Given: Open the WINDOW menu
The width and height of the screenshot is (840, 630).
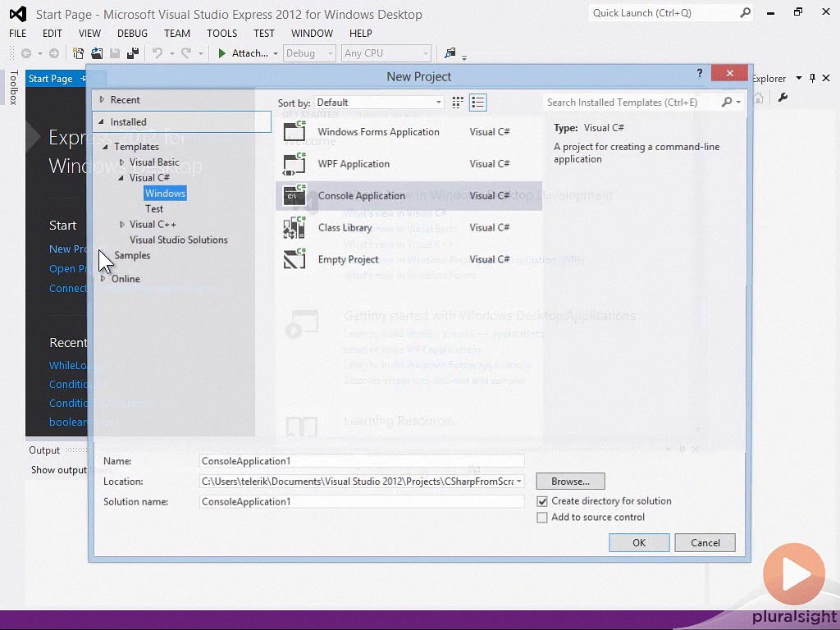Looking at the screenshot, I should point(313,33).
